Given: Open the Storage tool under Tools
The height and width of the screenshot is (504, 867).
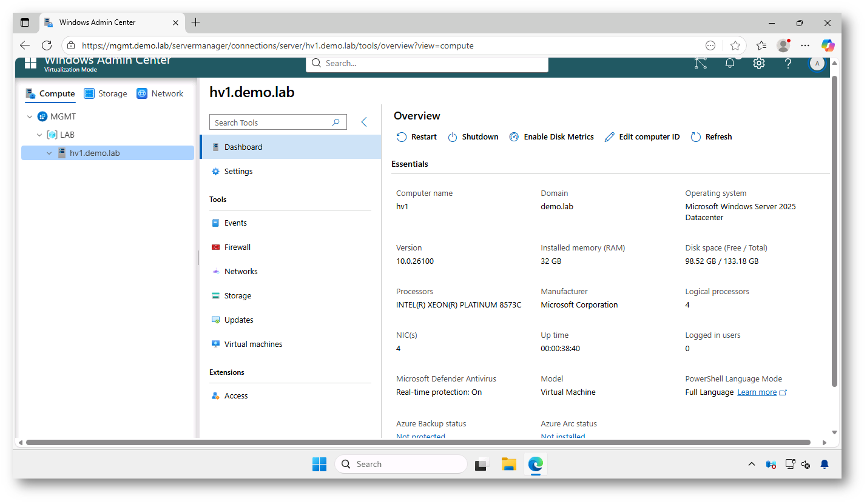Looking at the screenshot, I should pyautogui.click(x=237, y=295).
